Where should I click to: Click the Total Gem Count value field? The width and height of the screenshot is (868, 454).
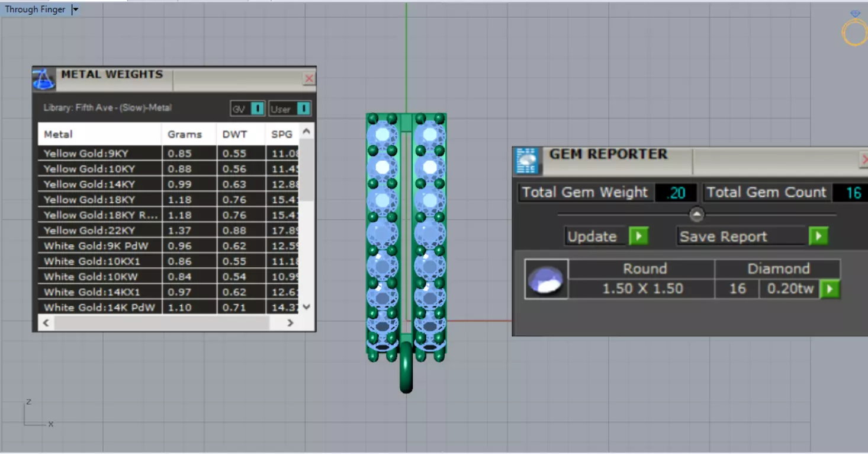click(x=851, y=193)
